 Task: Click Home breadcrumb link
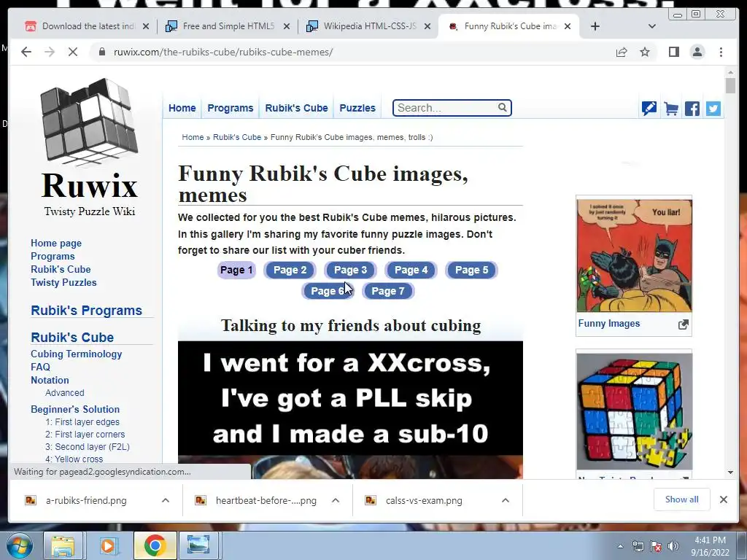[193, 137]
